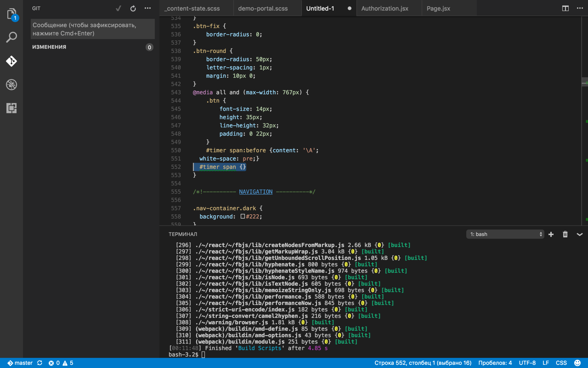The width and height of the screenshot is (588, 368).
Task: Show errors count in status bar
Action: [x=54, y=363]
